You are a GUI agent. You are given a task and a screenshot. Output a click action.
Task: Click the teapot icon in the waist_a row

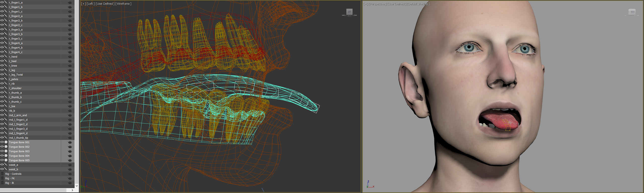click(70, 165)
